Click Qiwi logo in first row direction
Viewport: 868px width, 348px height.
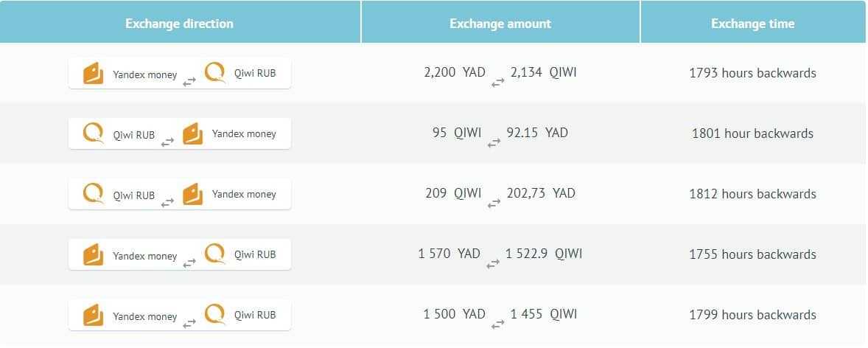point(214,72)
